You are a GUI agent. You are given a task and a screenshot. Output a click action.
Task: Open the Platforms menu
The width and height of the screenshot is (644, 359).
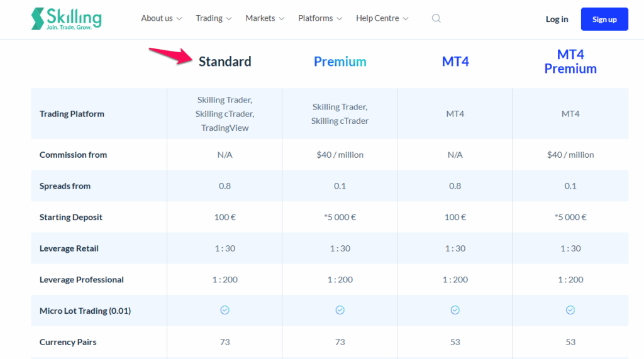320,18
